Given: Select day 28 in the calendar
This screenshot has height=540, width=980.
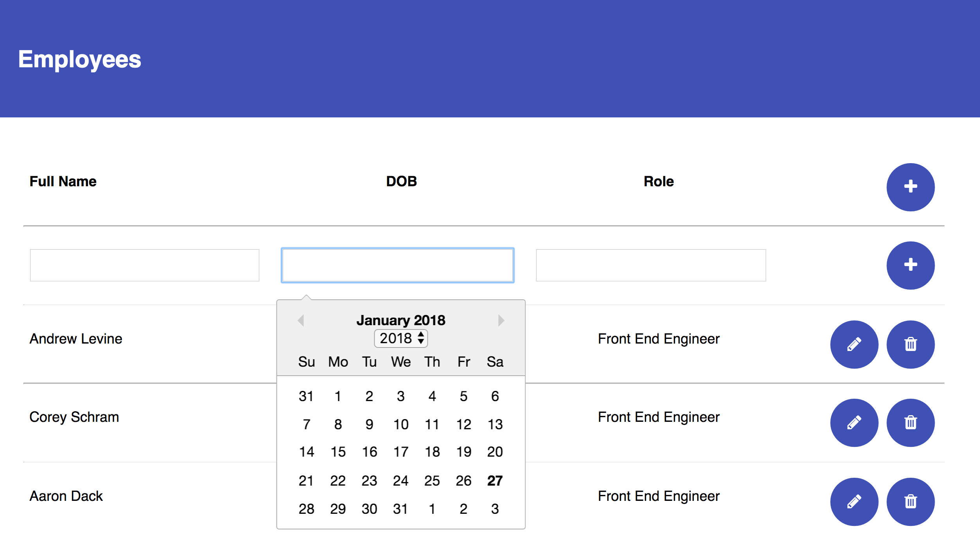Looking at the screenshot, I should (306, 509).
